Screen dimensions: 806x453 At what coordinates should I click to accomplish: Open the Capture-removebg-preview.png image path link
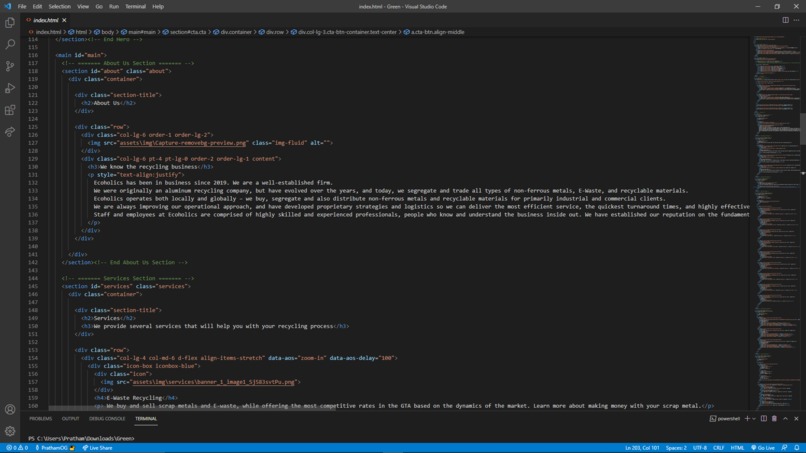[x=183, y=142]
